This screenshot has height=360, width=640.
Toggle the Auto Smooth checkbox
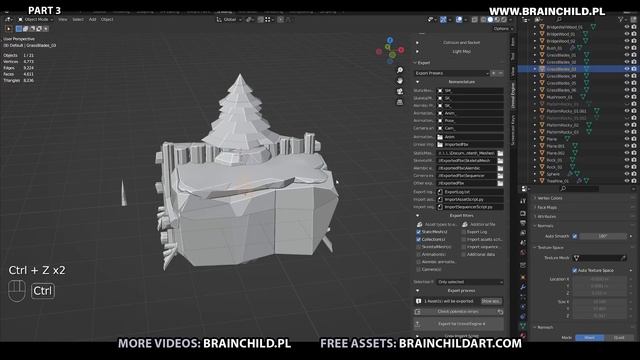tap(575, 236)
